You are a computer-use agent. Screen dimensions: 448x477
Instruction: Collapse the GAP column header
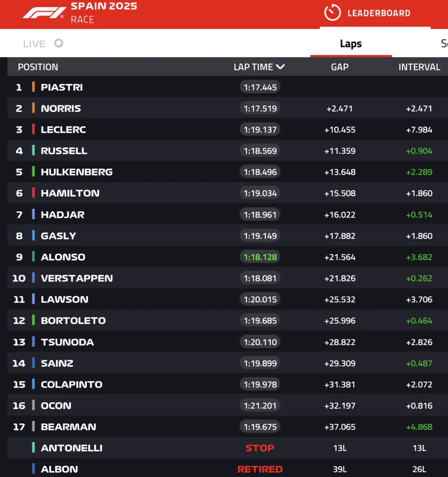click(x=339, y=67)
